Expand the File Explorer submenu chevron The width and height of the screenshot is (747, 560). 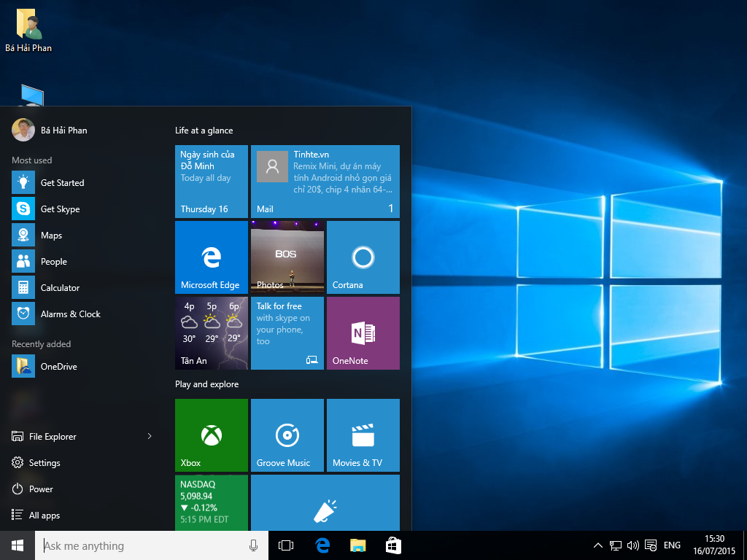149,436
